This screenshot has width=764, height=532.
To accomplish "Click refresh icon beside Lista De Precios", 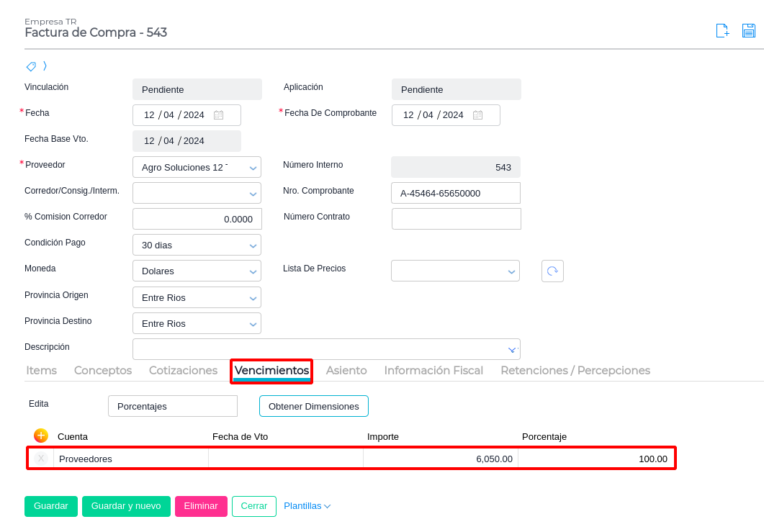I will [x=552, y=271].
